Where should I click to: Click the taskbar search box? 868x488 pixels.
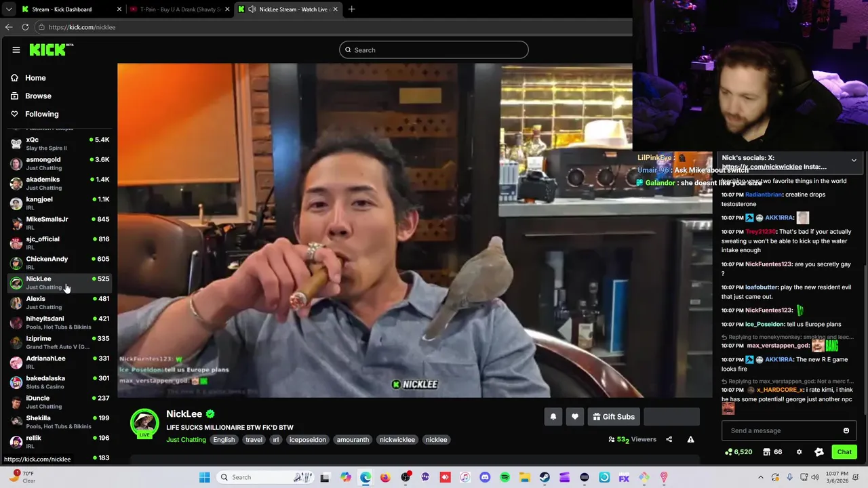click(x=267, y=477)
